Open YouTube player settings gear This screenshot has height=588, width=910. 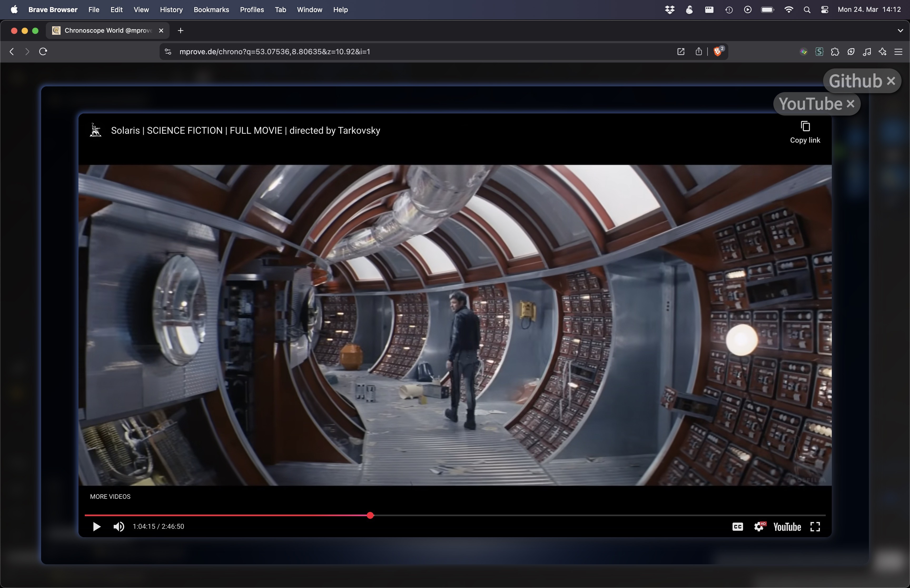(x=759, y=527)
